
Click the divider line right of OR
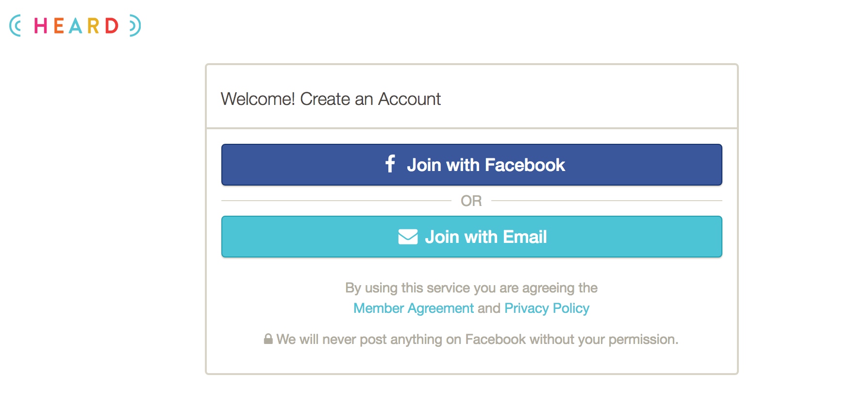click(607, 201)
